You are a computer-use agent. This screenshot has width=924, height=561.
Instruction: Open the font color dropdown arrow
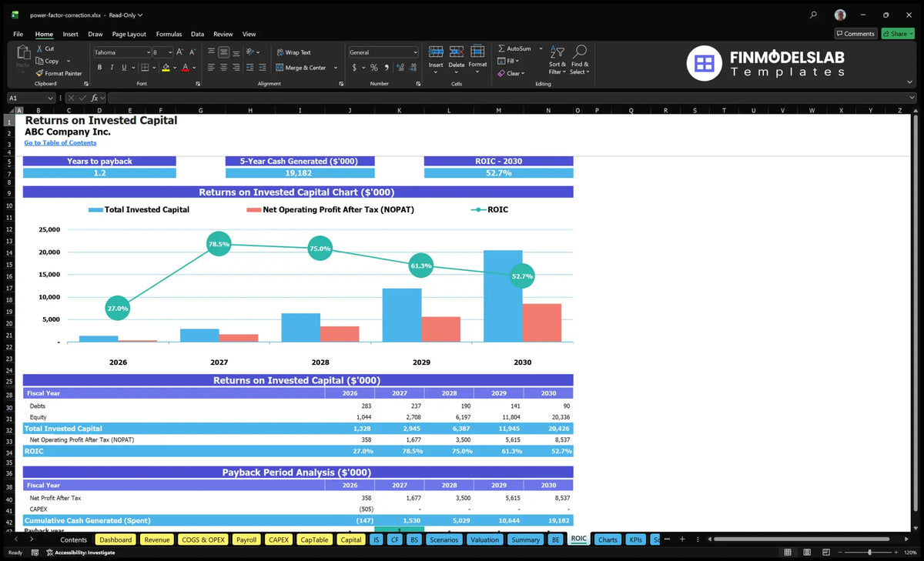point(196,68)
